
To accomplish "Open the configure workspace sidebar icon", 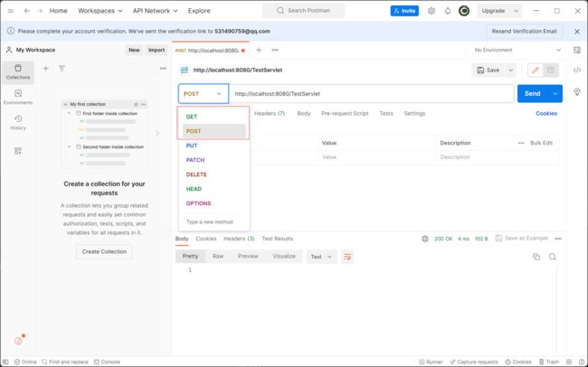I will tap(18, 151).
